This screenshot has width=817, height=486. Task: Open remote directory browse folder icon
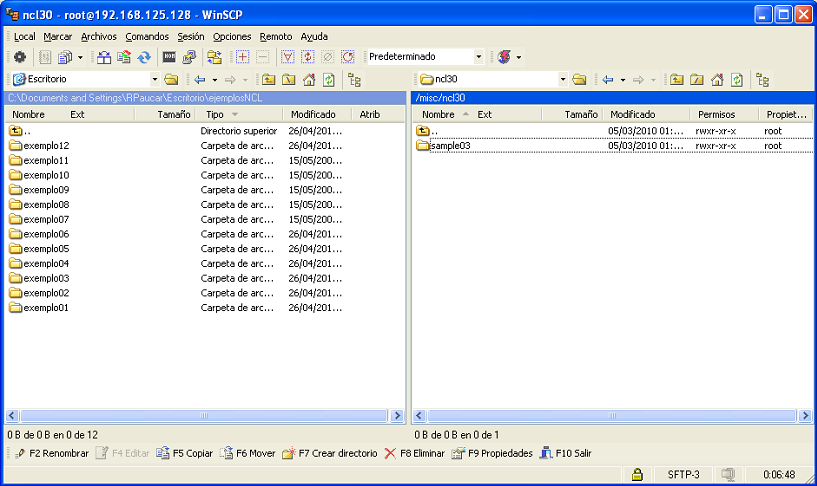pos(579,80)
